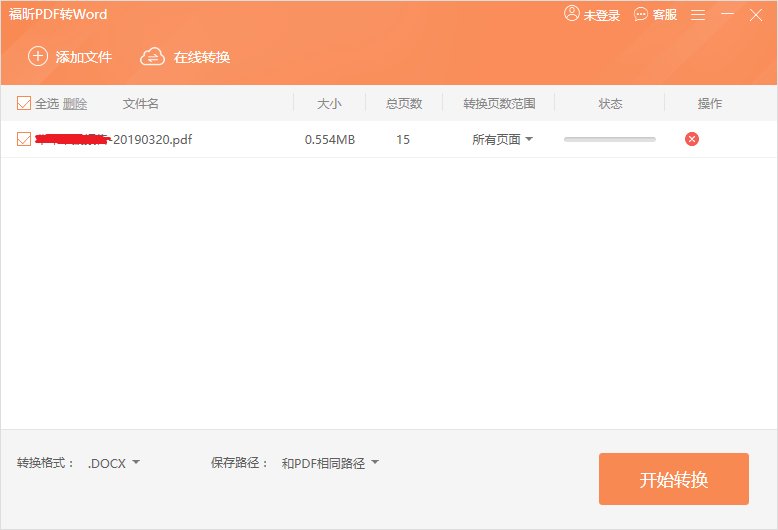Click the 删除 delete link
The image size is (778, 530).
click(75, 104)
